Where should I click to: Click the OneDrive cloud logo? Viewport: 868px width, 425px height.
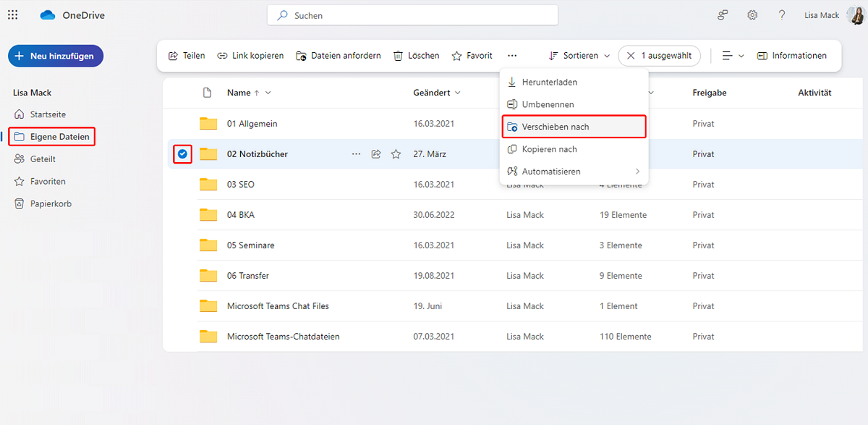click(48, 15)
